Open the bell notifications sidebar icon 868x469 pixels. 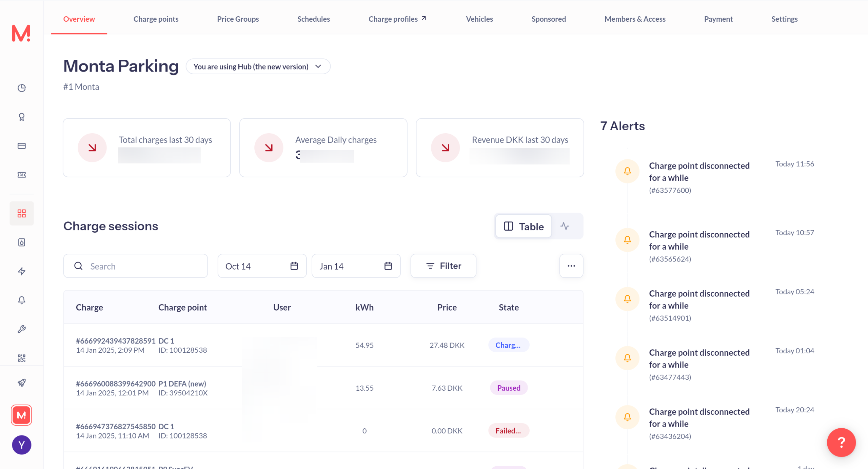[x=22, y=300]
